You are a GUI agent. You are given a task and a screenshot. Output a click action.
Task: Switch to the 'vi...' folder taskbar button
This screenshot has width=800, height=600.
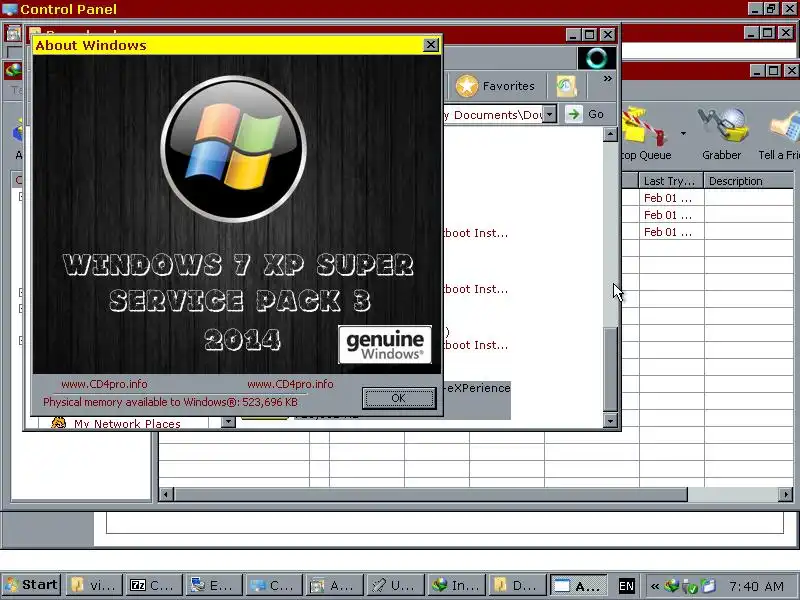(94, 585)
